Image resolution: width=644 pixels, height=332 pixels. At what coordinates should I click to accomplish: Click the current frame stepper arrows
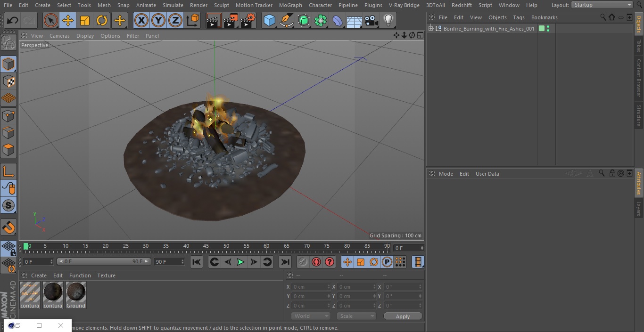pos(422,248)
